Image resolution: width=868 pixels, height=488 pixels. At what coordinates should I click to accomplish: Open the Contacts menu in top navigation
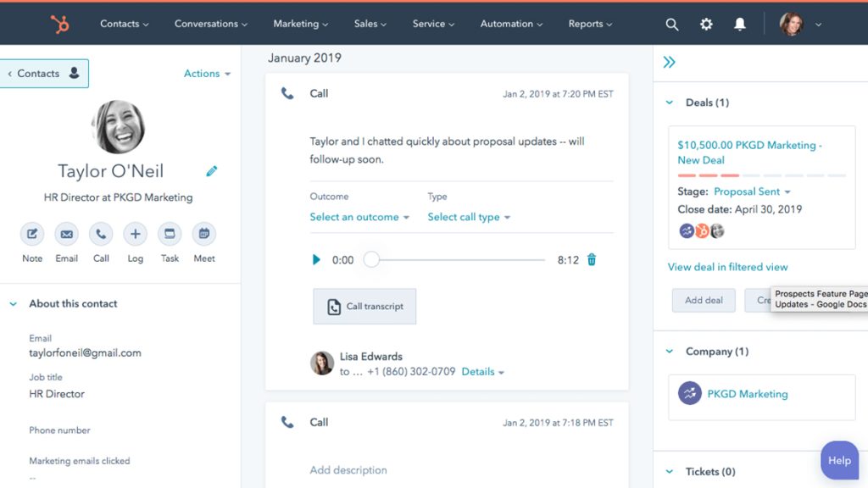pos(124,24)
